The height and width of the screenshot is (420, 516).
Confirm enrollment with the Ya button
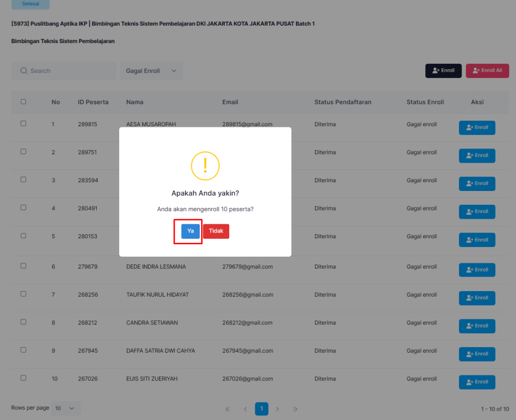190,231
